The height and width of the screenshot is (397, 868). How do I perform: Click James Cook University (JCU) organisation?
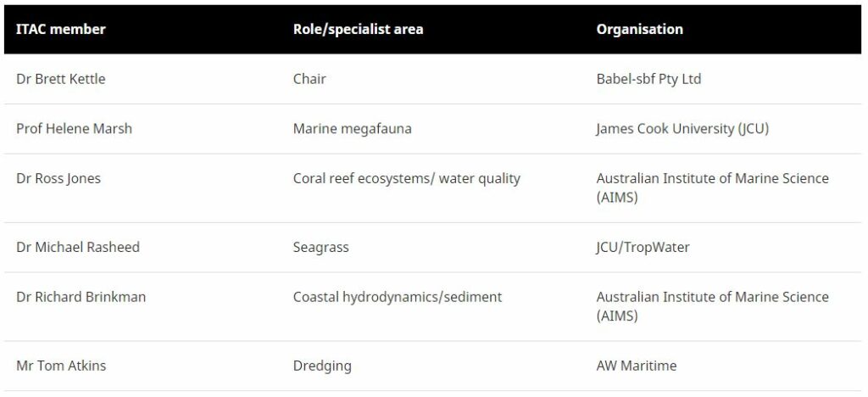tap(682, 129)
